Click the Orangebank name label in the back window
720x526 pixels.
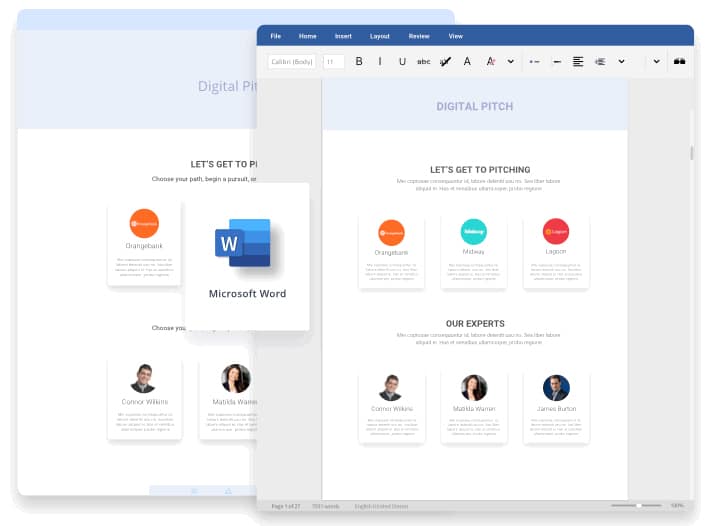point(144,246)
